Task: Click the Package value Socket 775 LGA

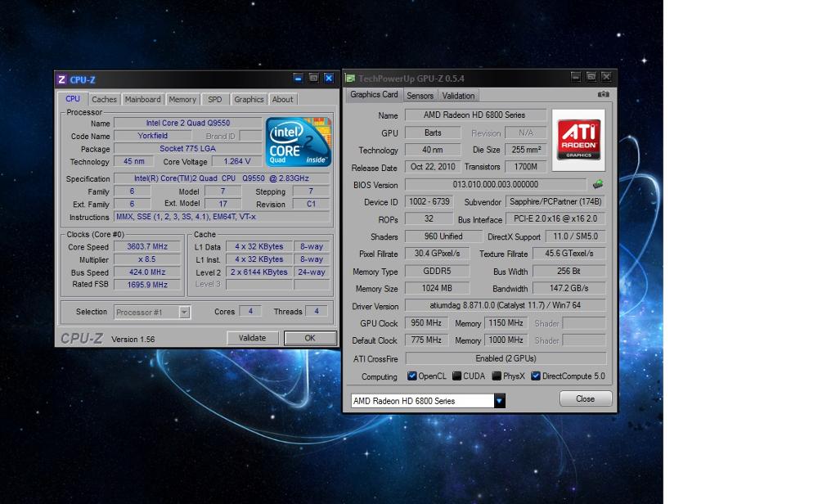Action: point(188,149)
